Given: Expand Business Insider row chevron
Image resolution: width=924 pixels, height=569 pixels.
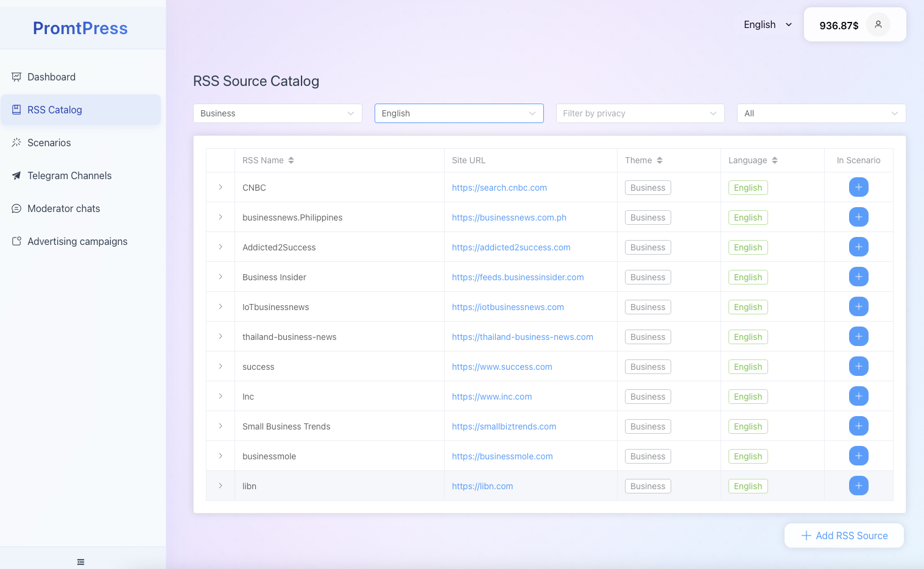Looking at the screenshot, I should [x=220, y=277].
